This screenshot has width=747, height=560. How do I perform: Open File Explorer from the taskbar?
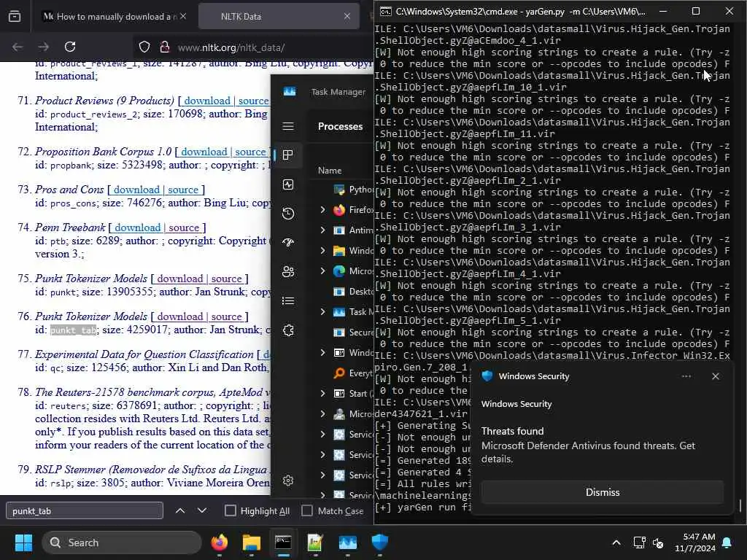click(x=252, y=542)
